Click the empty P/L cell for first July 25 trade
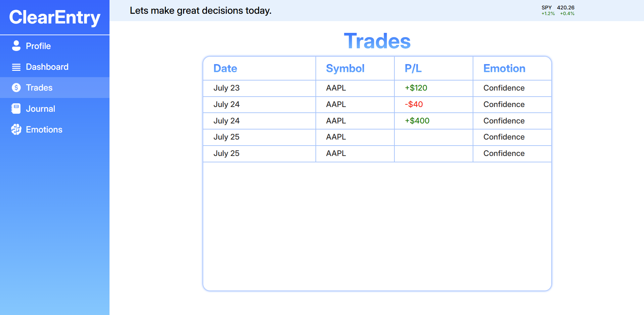This screenshot has height=315, width=644. click(434, 137)
